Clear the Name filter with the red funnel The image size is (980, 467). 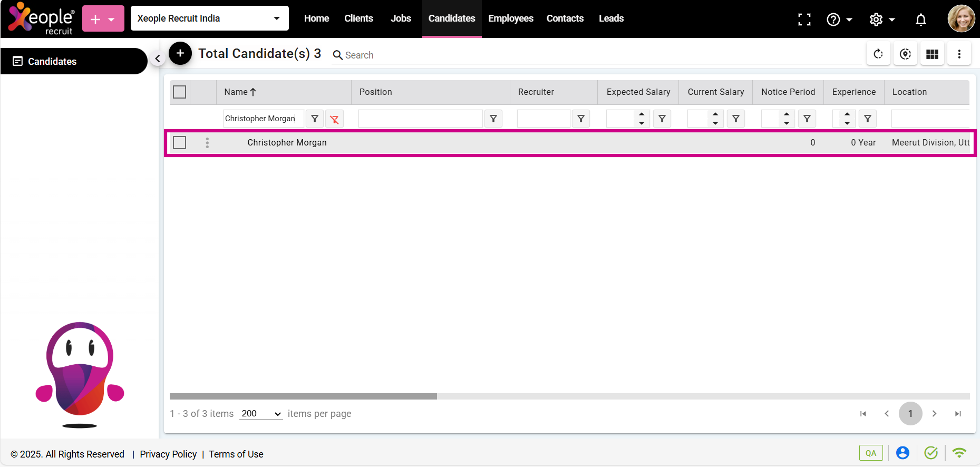334,119
